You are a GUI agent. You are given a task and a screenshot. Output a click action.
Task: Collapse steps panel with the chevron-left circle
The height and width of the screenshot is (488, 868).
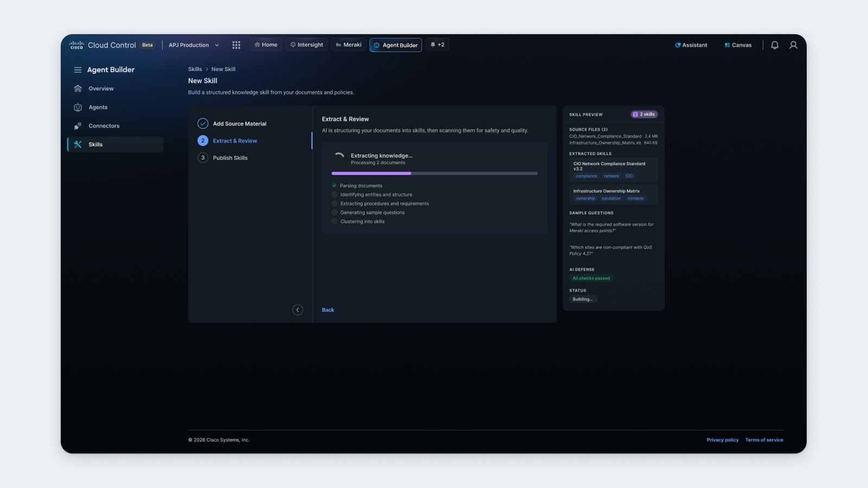(298, 310)
